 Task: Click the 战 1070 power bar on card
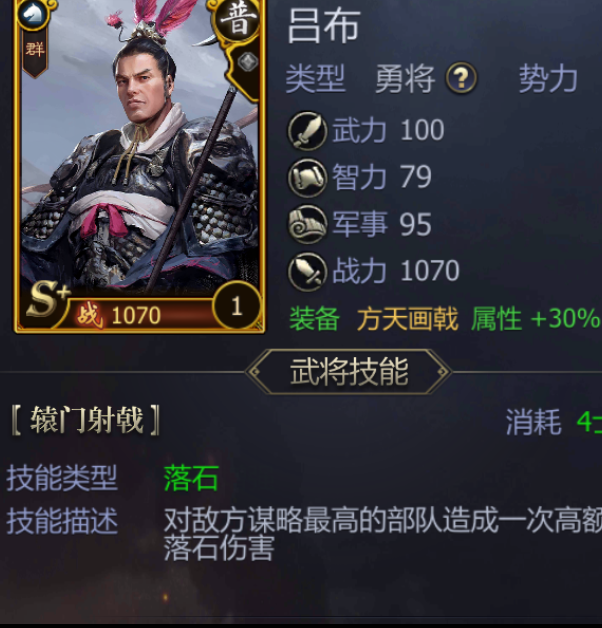pyautogui.click(x=134, y=315)
